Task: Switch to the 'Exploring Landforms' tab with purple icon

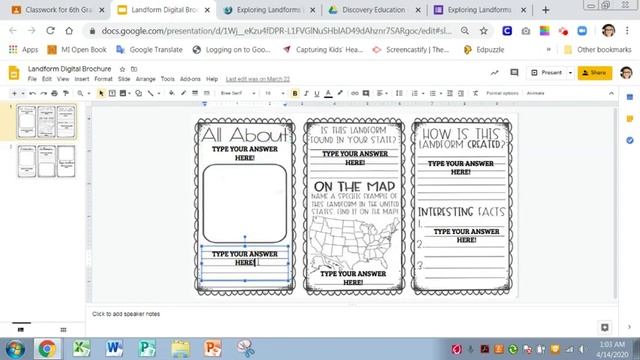Action: [x=479, y=10]
